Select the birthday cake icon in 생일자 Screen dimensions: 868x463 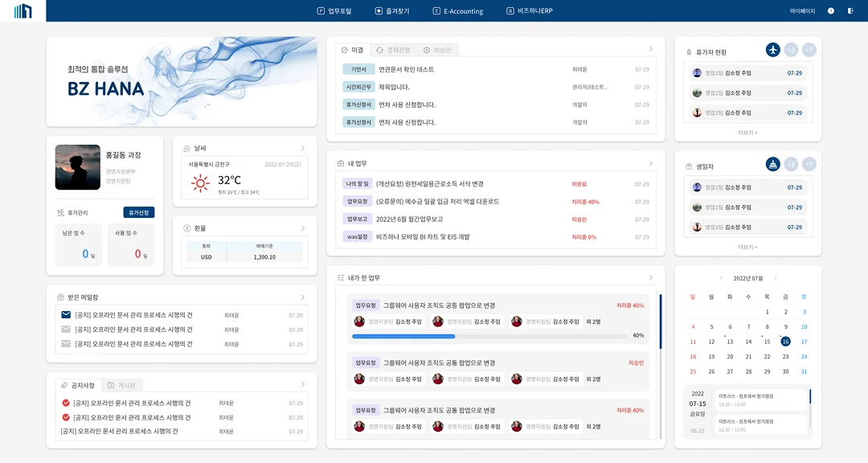point(773,165)
